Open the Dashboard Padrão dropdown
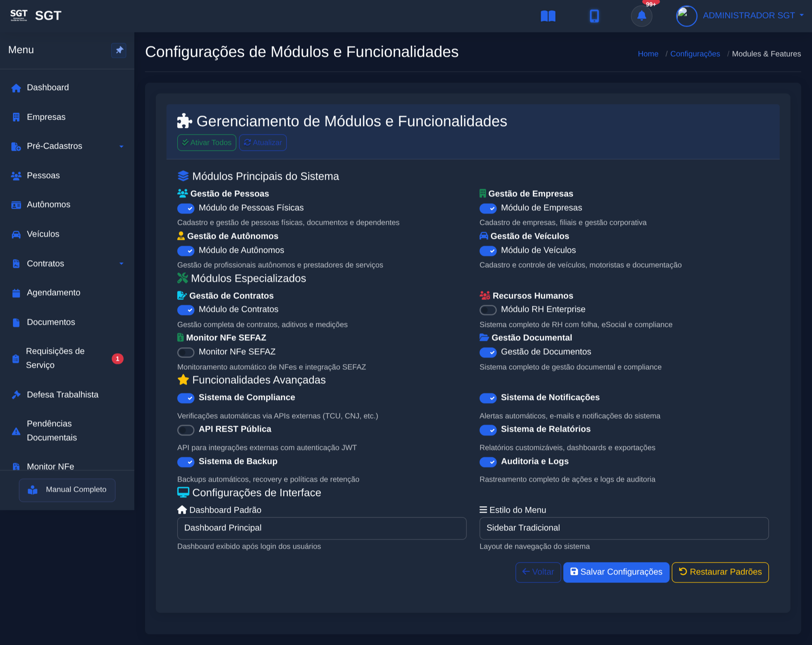This screenshot has width=812, height=645. click(322, 528)
